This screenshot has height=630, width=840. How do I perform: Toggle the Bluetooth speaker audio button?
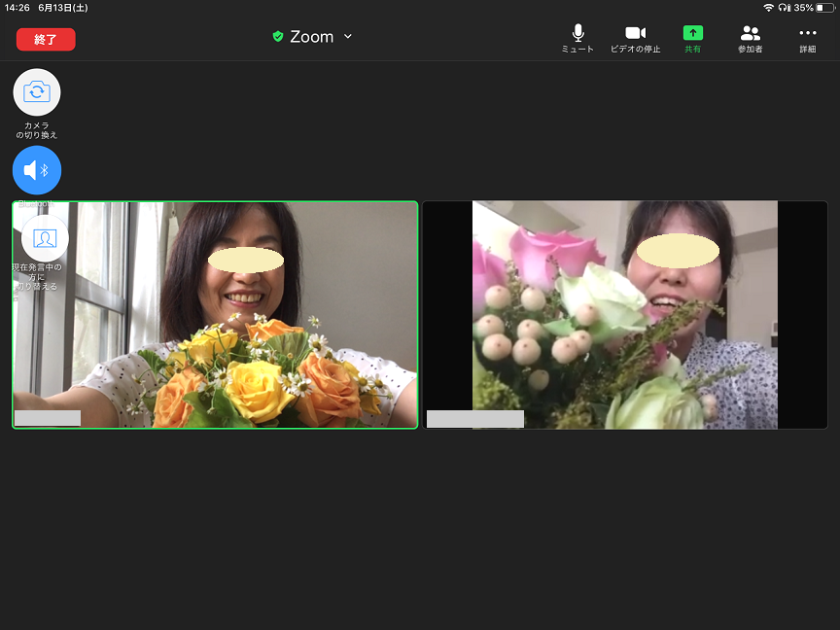coord(37,170)
